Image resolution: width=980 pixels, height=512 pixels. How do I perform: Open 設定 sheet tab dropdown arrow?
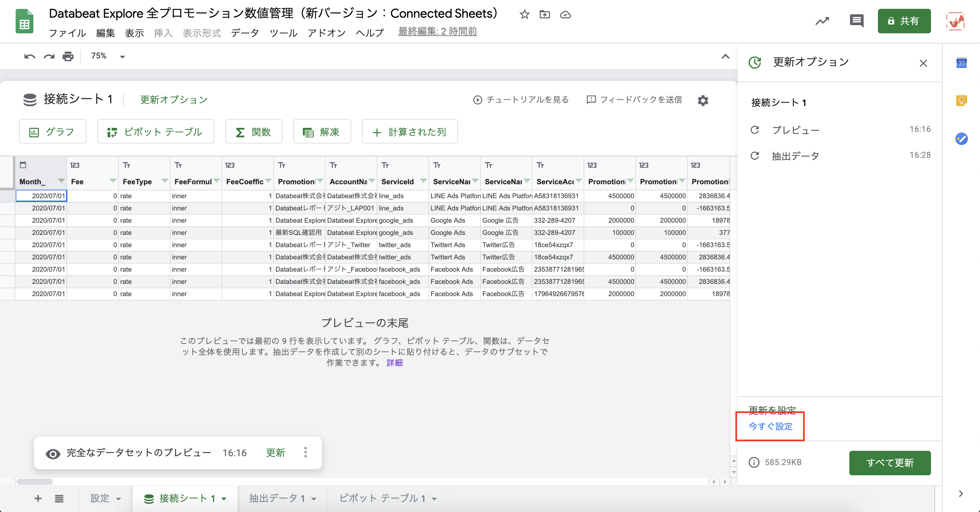click(x=118, y=499)
